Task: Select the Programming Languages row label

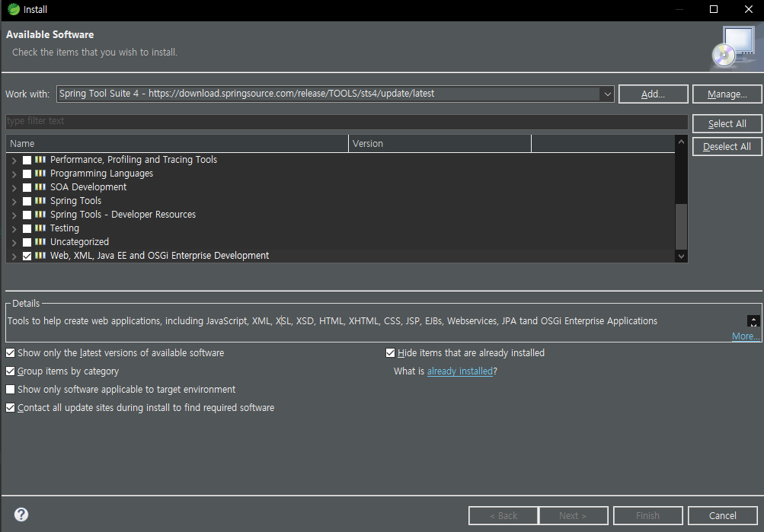Action: point(101,174)
